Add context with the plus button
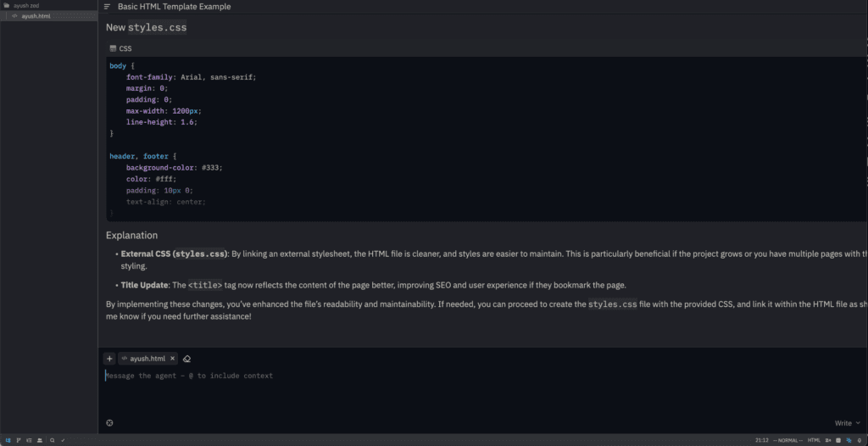 [x=109, y=359]
